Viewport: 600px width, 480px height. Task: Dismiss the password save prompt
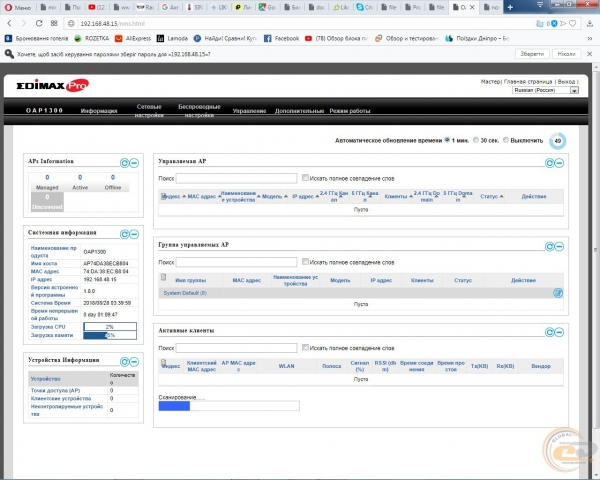(590, 54)
